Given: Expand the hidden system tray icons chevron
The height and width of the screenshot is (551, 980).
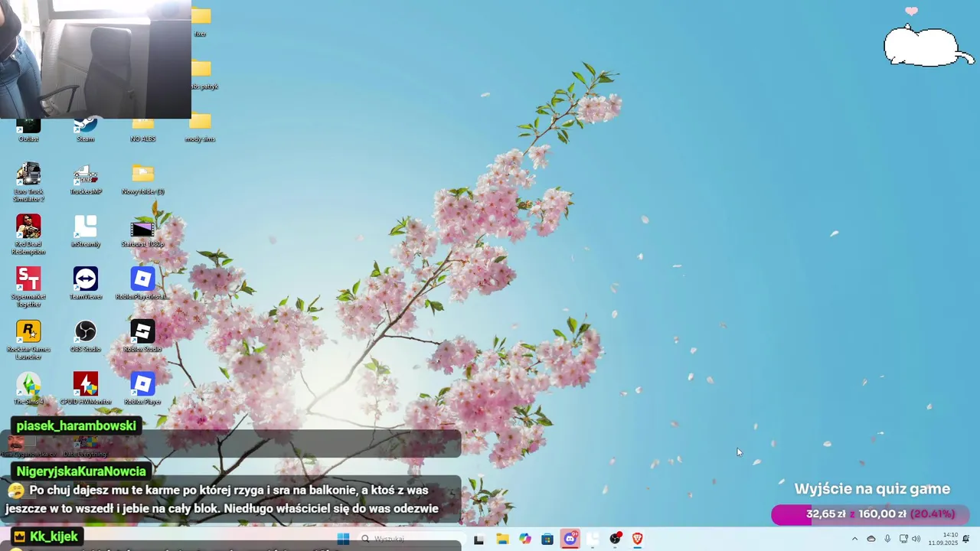Looking at the screenshot, I should (854, 539).
